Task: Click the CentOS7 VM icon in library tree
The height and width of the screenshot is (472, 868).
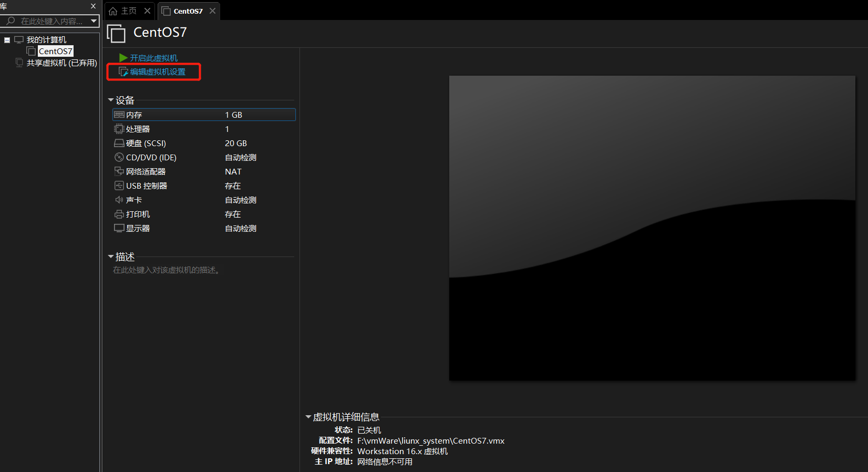Action: pyautogui.click(x=31, y=51)
